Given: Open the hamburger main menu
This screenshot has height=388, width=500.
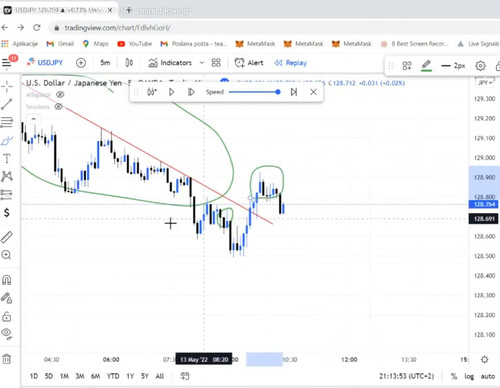Looking at the screenshot, I should tap(7, 63).
